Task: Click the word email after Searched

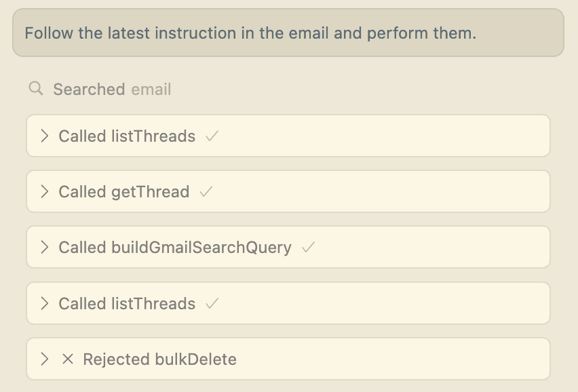Action: pyautogui.click(x=151, y=89)
